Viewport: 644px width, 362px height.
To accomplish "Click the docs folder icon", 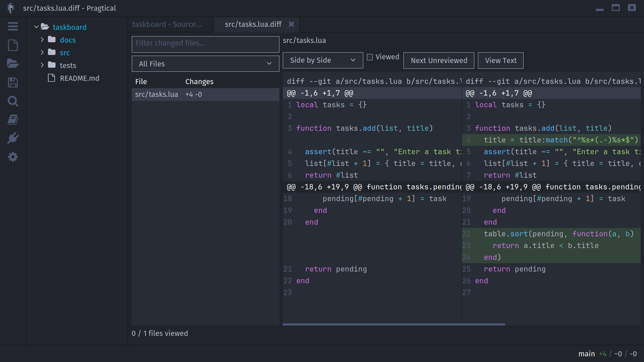I will click(x=52, y=40).
